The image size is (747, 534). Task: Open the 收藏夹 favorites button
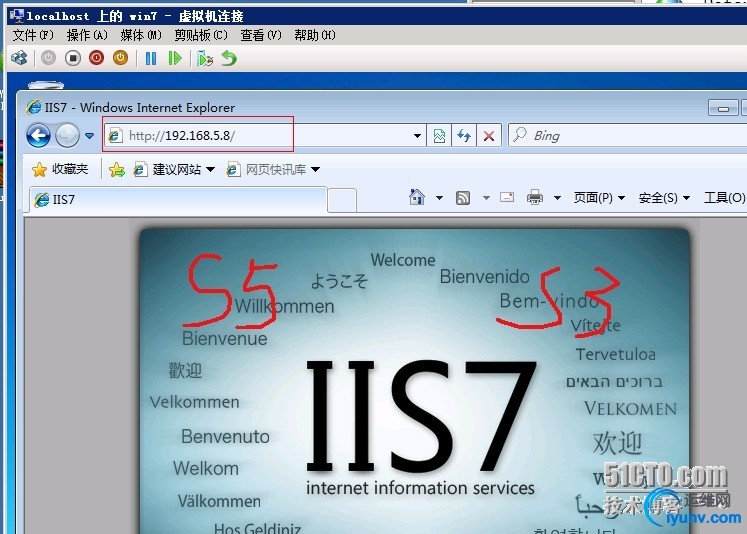pyautogui.click(x=61, y=169)
